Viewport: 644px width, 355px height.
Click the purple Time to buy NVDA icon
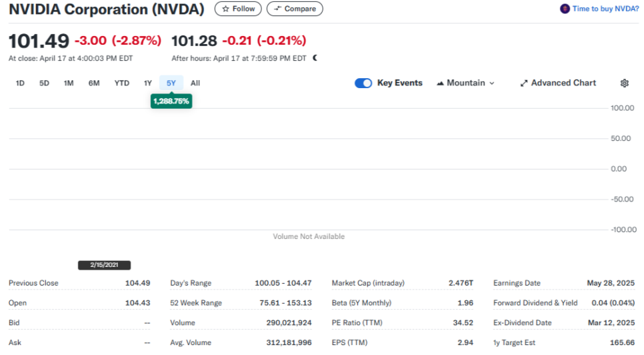[565, 9]
